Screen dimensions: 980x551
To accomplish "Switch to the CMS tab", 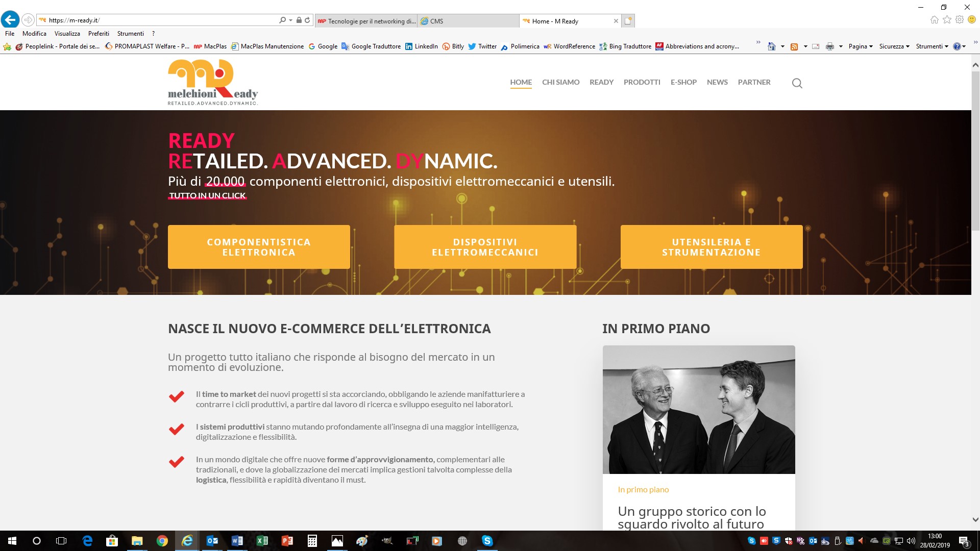I will [x=469, y=21].
